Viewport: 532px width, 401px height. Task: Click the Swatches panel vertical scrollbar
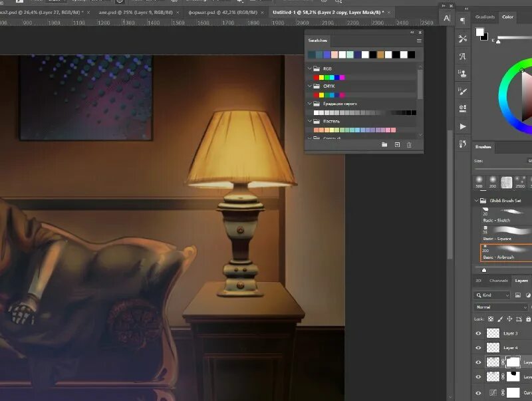coord(420,84)
